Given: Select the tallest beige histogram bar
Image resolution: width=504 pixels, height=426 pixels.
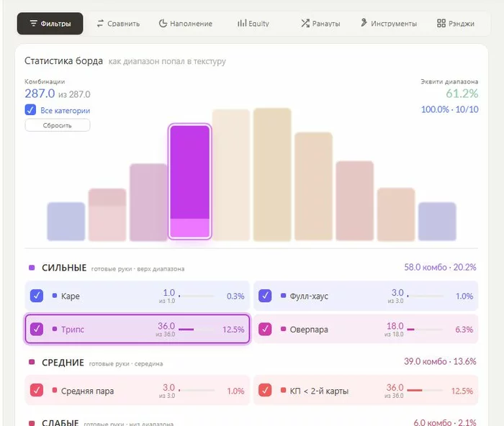Looking at the screenshot, I should [272, 174].
